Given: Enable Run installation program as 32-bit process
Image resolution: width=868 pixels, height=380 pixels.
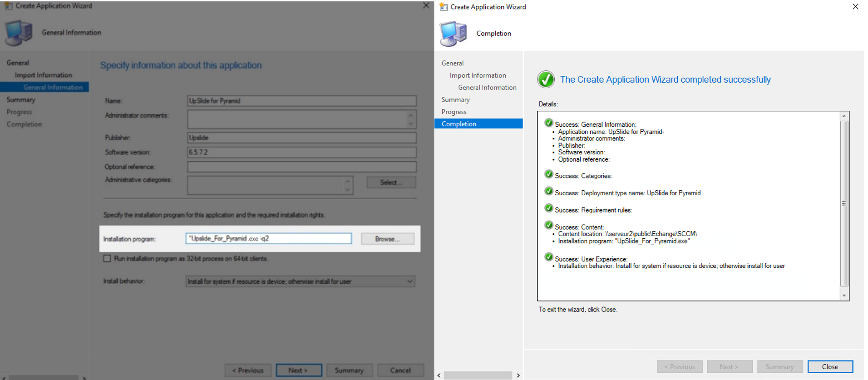Looking at the screenshot, I should click(107, 258).
